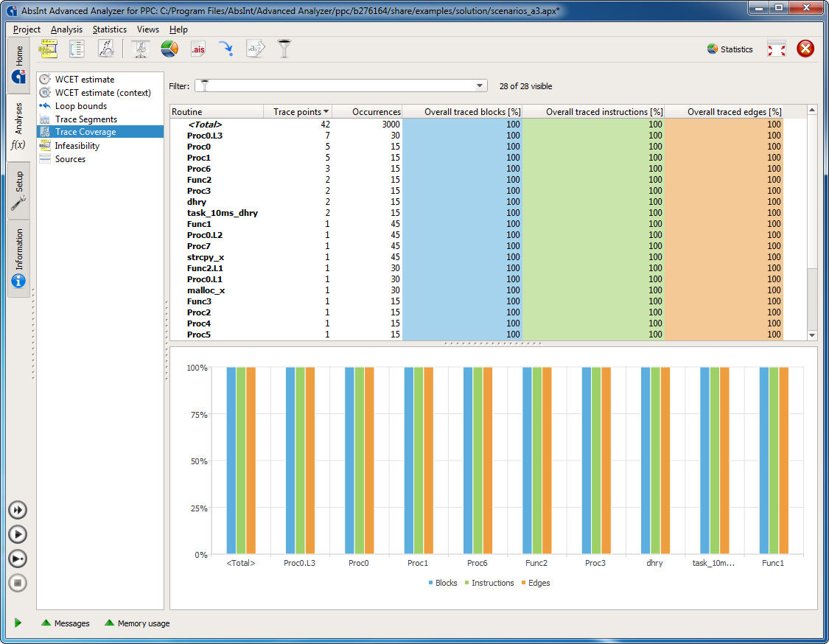Toggle the Instructions legend entry in chart
829x644 pixels.
[492, 583]
